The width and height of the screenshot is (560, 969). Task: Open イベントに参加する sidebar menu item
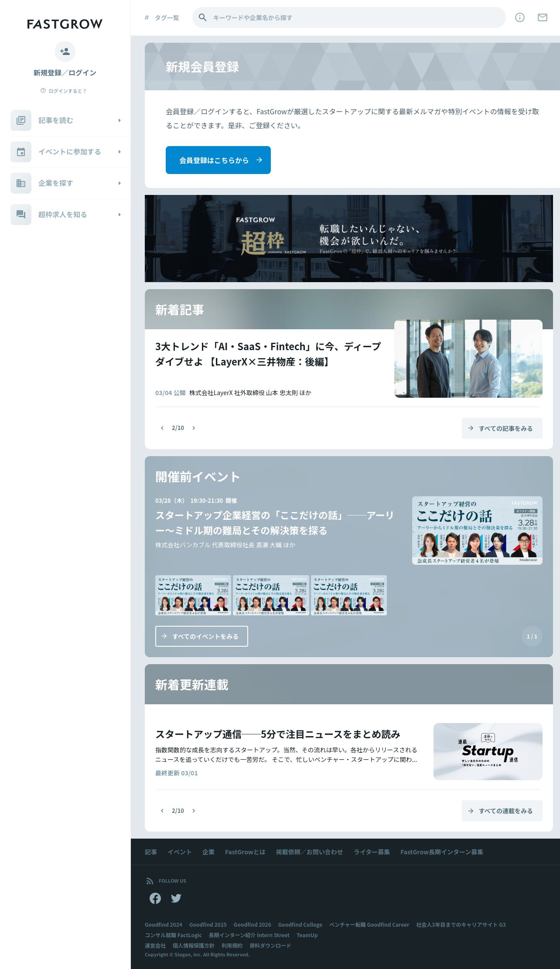click(70, 152)
